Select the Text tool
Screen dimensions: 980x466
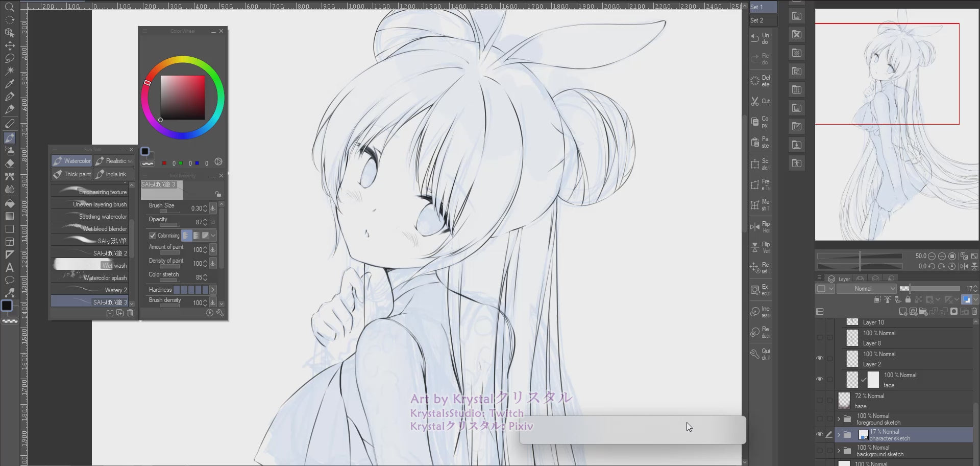click(x=9, y=267)
